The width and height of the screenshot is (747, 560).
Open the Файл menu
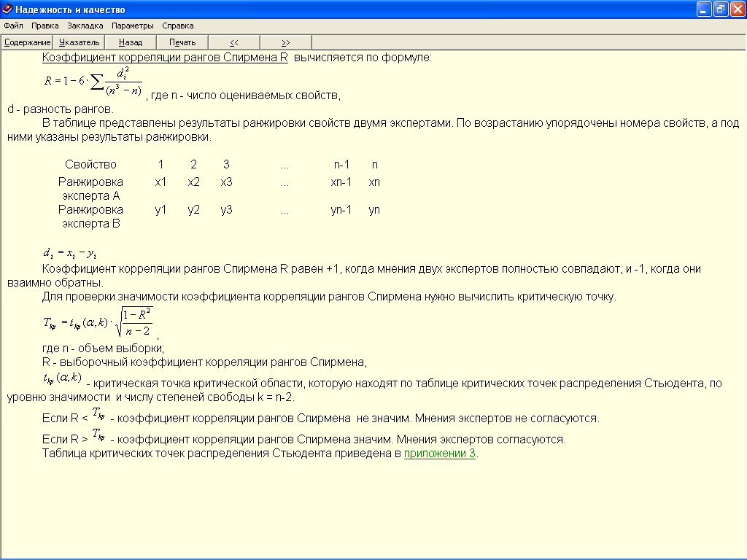[13, 26]
